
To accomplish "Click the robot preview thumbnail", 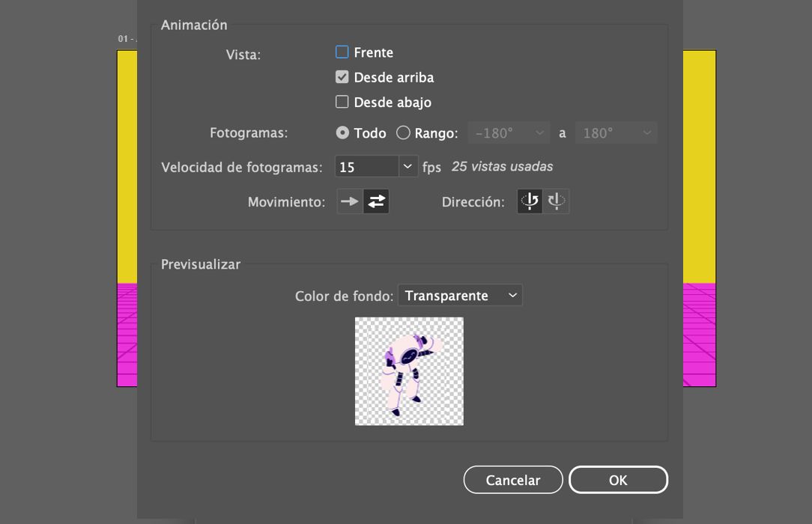I will coord(409,371).
